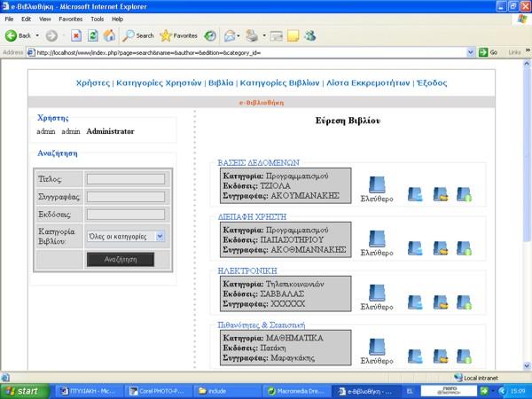Image resolution: width=532 pixels, height=399 pixels.
Task: Open the Windows start button
Action: pos(25,391)
